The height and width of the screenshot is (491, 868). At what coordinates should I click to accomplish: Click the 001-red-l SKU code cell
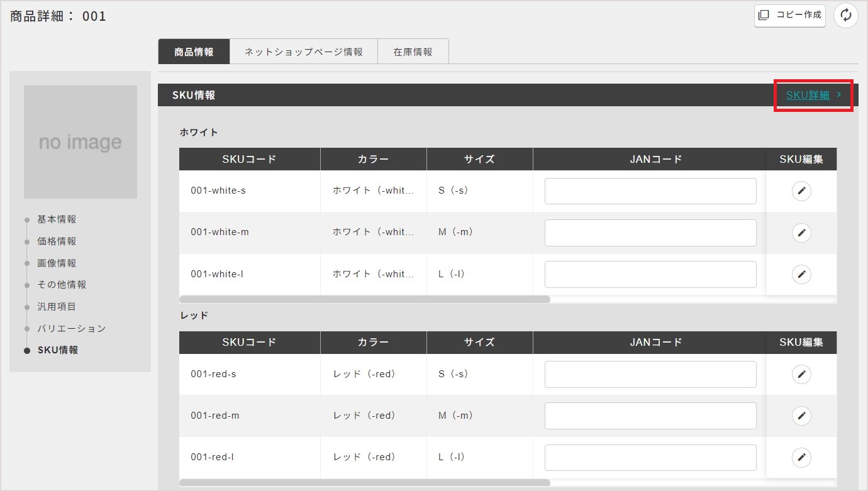[250, 457]
